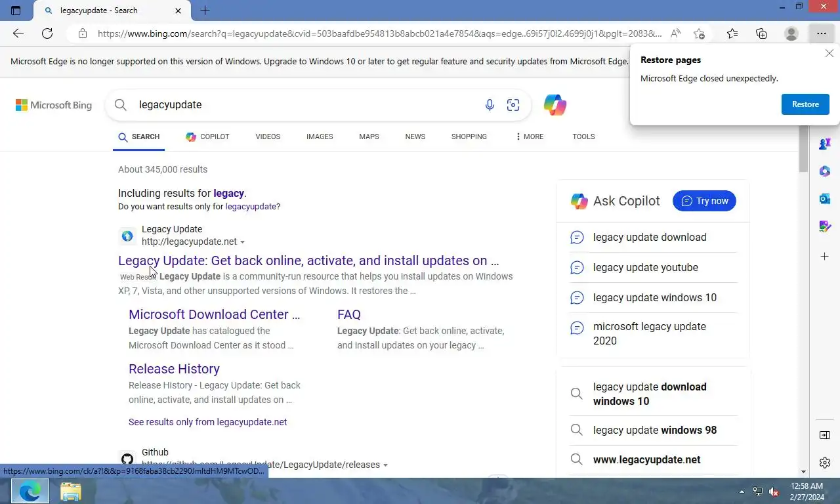Reload the Bing search page
Viewport: 840px width, 504px height.
coord(47,33)
